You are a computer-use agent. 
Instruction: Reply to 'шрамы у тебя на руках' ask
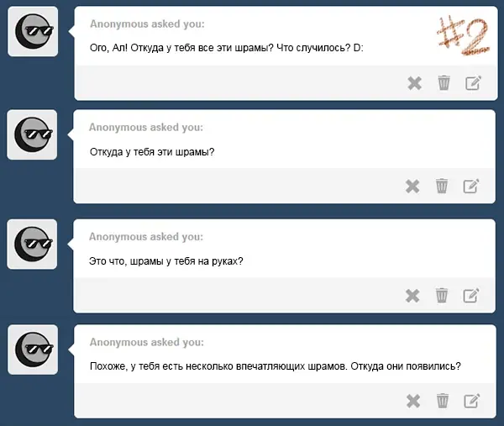[x=471, y=295]
